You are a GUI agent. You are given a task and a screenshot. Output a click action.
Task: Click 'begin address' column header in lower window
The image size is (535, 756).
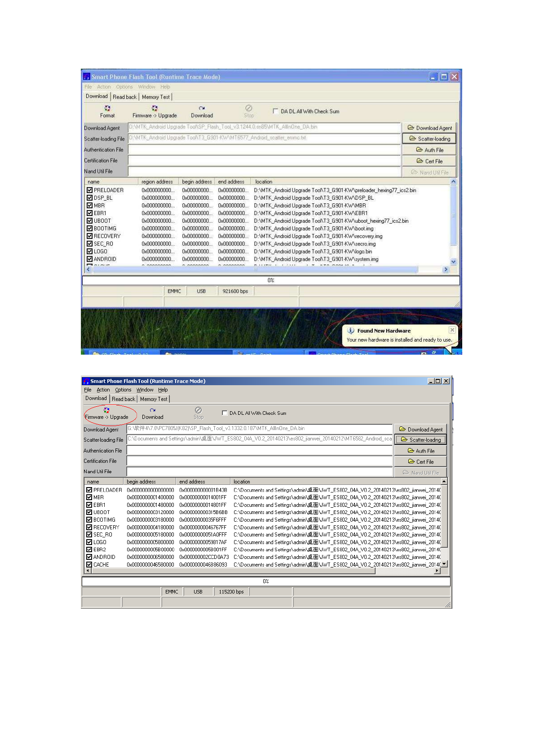(149, 482)
